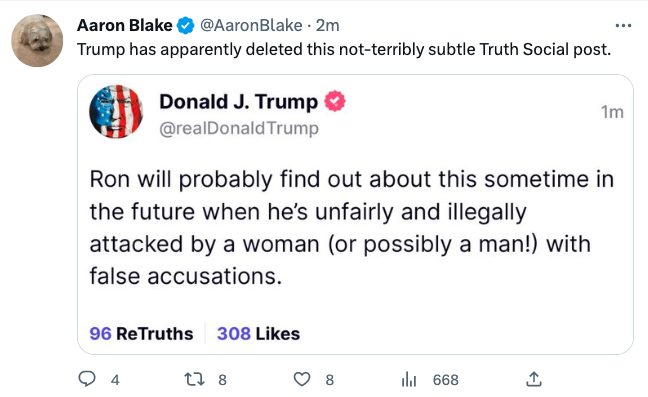View the 96 ReTruths count
Viewport: 648px width, 397px height.
[141, 334]
